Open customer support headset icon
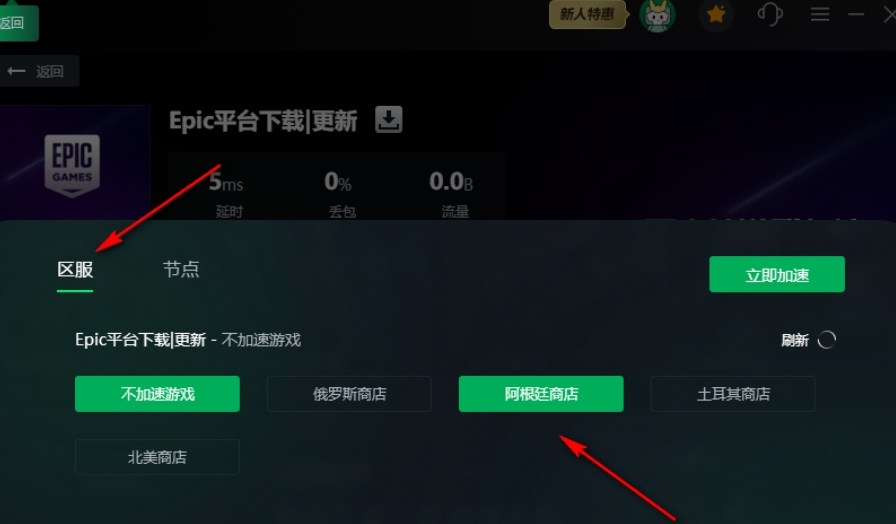Viewport: 896px width, 524px height. [770, 14]
